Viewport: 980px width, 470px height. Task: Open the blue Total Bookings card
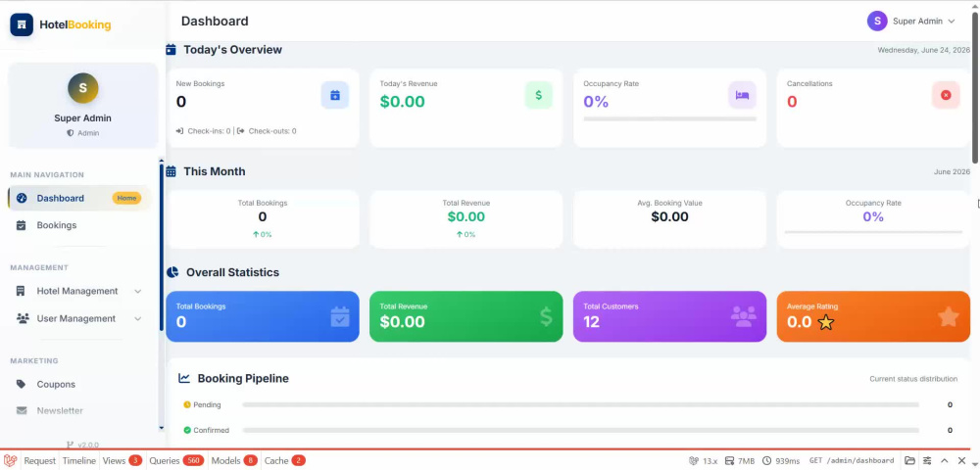tap(263, 316)
